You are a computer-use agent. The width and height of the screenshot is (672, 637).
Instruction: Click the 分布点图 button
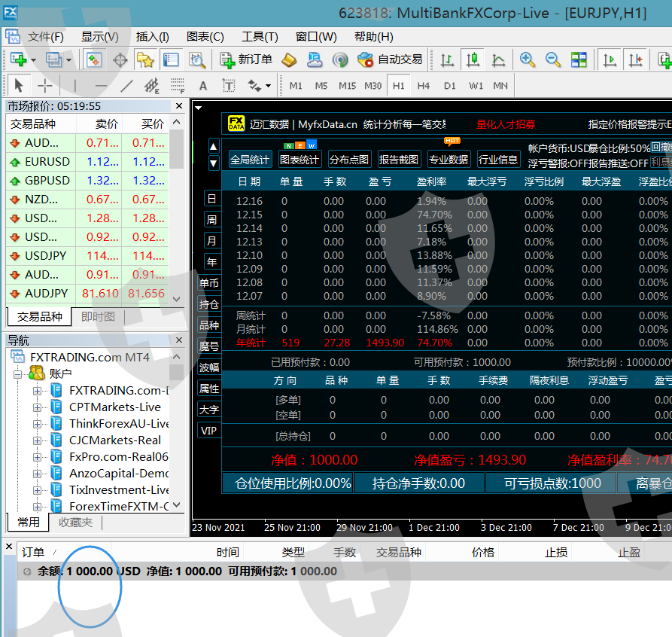tap(349, 160)
